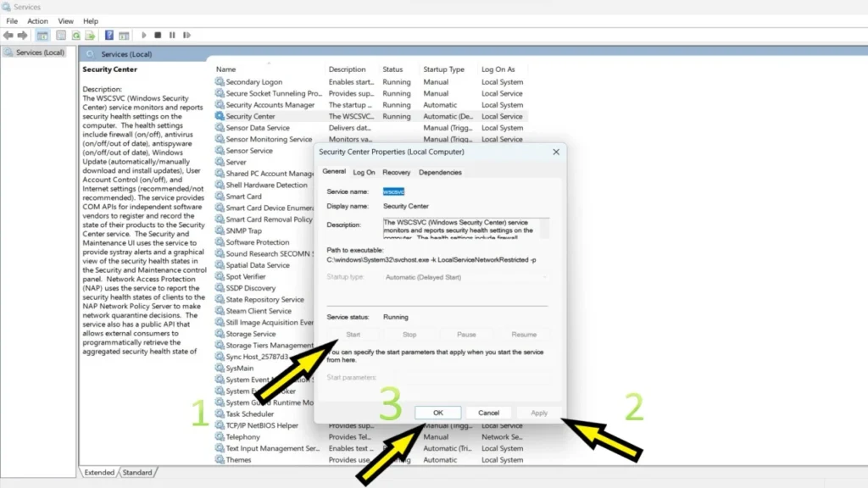
Task: Open the View menu
Action: pyautogui.click(x=65, y=21)
